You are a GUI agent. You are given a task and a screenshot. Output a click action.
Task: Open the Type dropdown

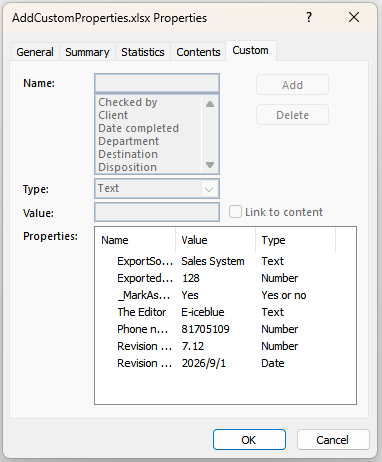pyautogui.click(x=157, y=189)
